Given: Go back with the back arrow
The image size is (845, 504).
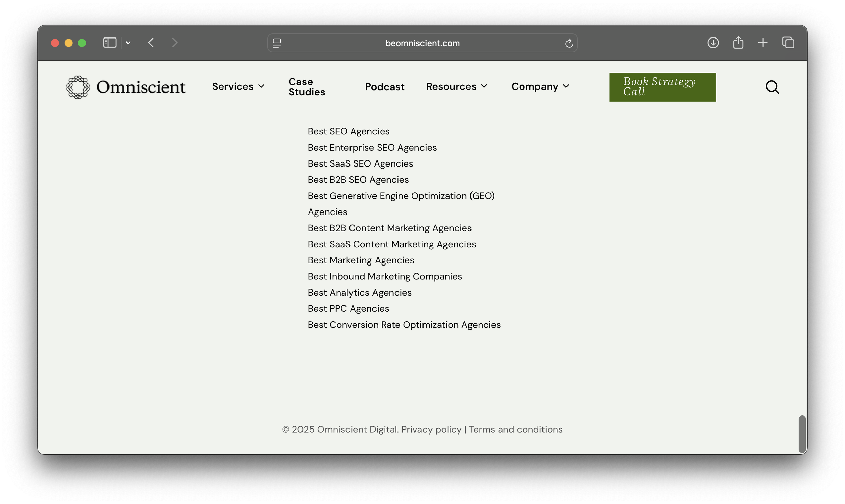Looking at the screenshot, I should 151,43.
